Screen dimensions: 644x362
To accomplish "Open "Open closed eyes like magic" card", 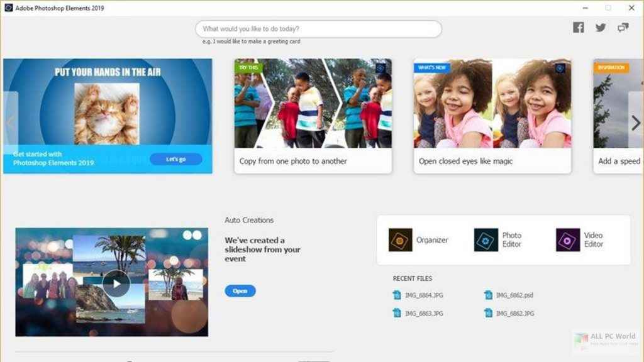I will click(492, 116).
